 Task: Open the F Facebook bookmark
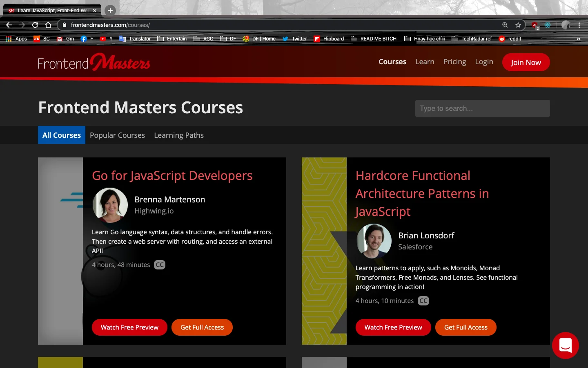(x=87, y=39)
